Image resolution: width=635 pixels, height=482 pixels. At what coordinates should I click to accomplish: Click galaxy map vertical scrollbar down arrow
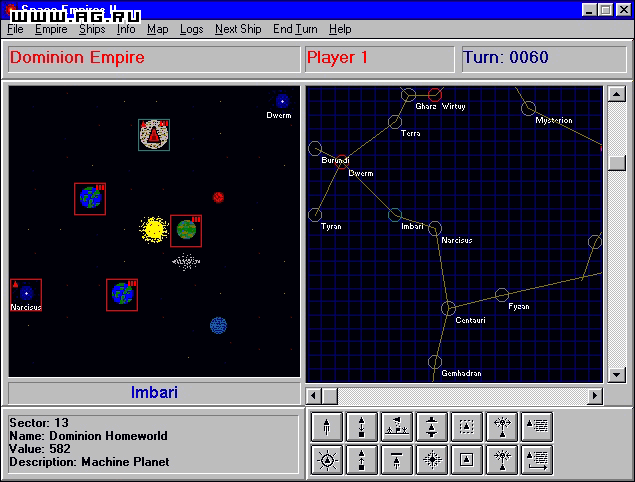(616, 375)
